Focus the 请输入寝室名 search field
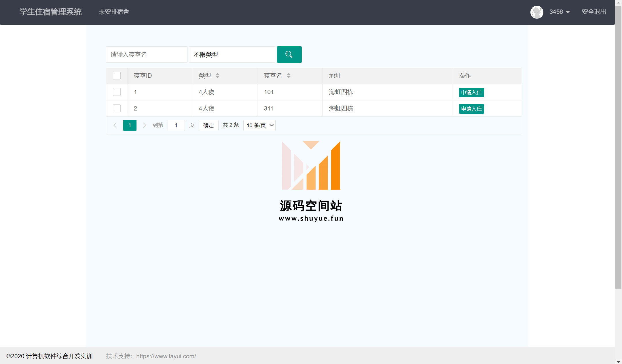The width and height of the screenshot is (622, 364). click(147, 54)
